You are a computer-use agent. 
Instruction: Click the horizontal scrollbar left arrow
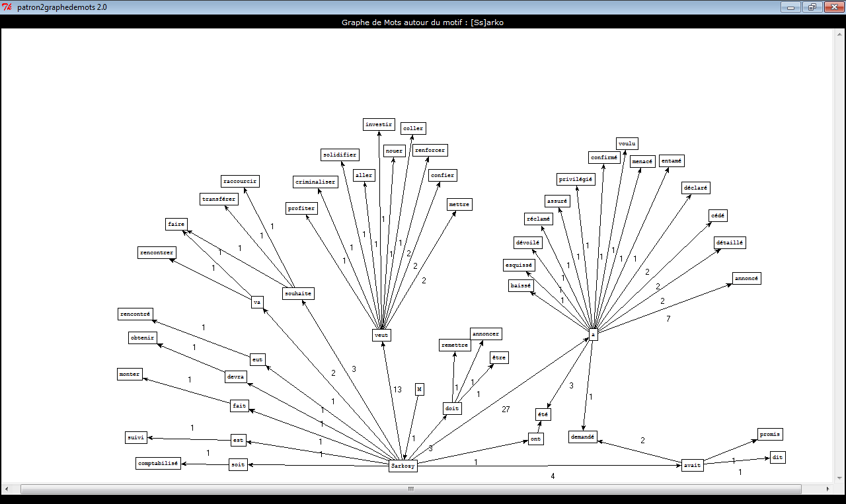pyautogui.click(x=7, y=489)
